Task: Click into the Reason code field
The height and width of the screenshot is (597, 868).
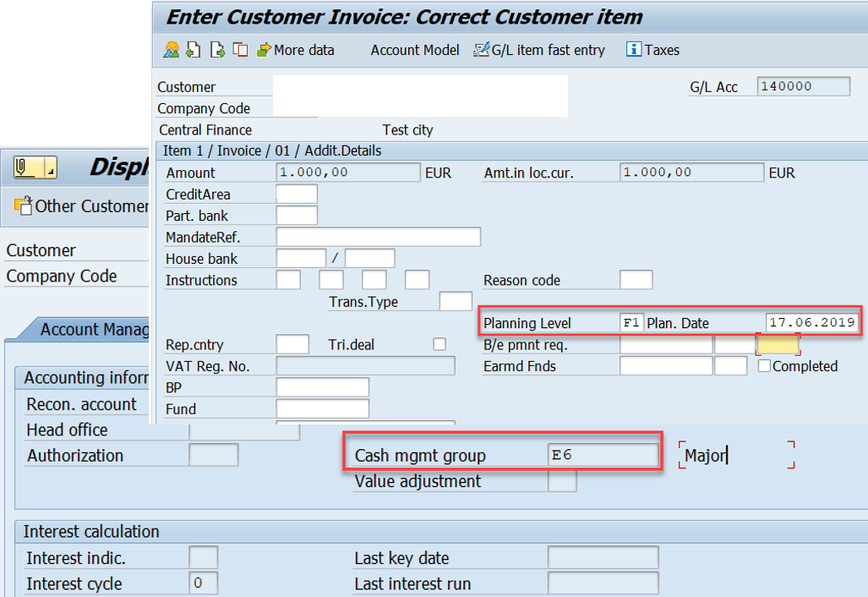Action: coord(636,280)
